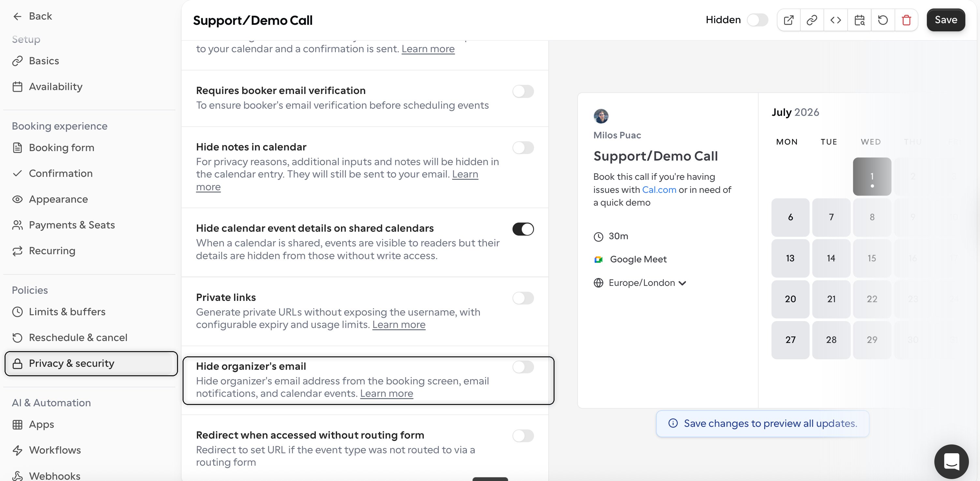Image resolution: width=980 pixels, height=481 pixels.
Task: Select July 7 in preview calendar
Action: click(831, 217)
